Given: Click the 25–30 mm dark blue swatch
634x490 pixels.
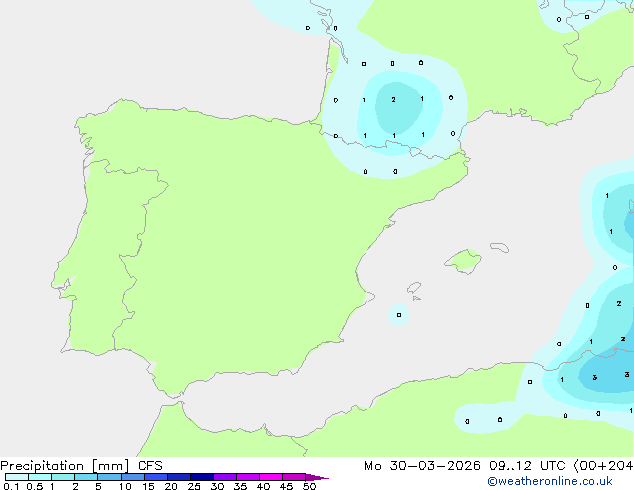Looking at the screenshot, I should pyautogui.click(x=202, y=477).
